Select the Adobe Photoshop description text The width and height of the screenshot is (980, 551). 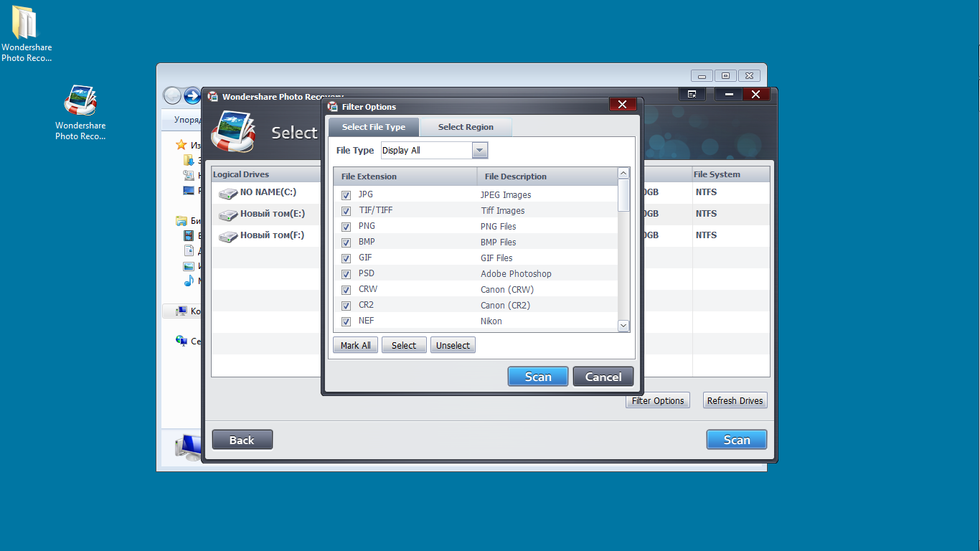(516, 274)
